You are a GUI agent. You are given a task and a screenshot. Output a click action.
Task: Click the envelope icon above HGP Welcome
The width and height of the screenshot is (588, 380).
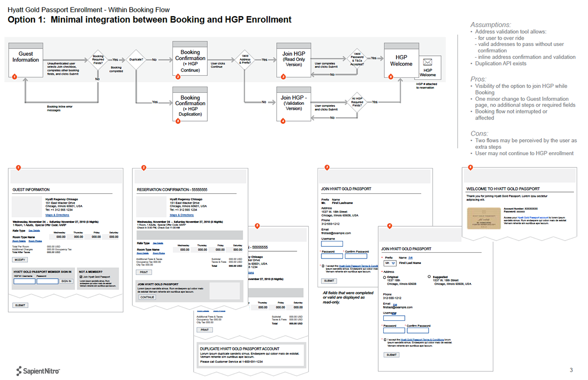[427, 62]
